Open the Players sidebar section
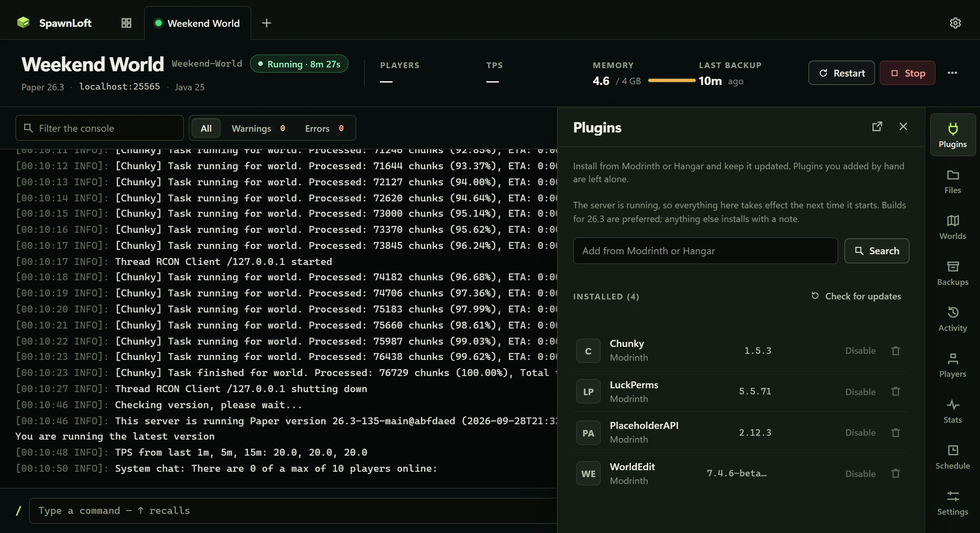 point(952,365)
